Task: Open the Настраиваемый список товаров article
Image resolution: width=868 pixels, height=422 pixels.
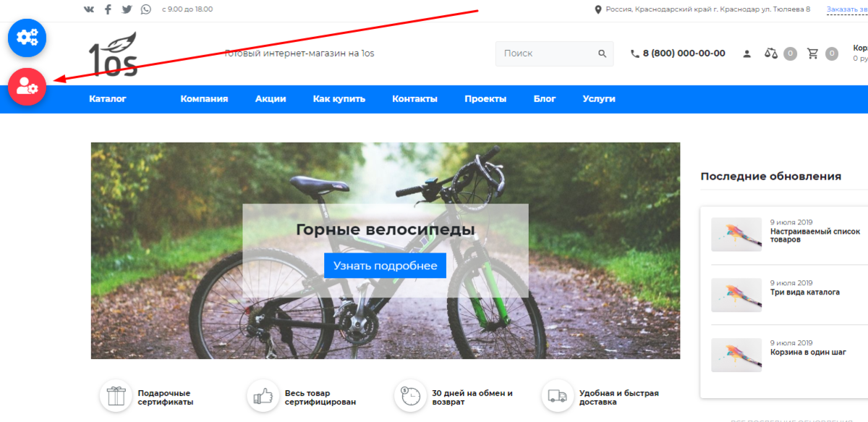Action: (x=814, y=235)
